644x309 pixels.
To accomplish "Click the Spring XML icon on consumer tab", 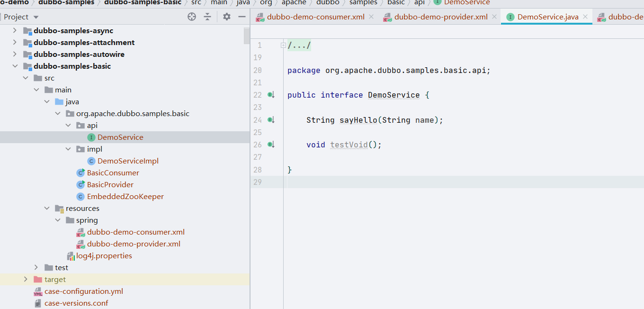I will coord(260,18).
